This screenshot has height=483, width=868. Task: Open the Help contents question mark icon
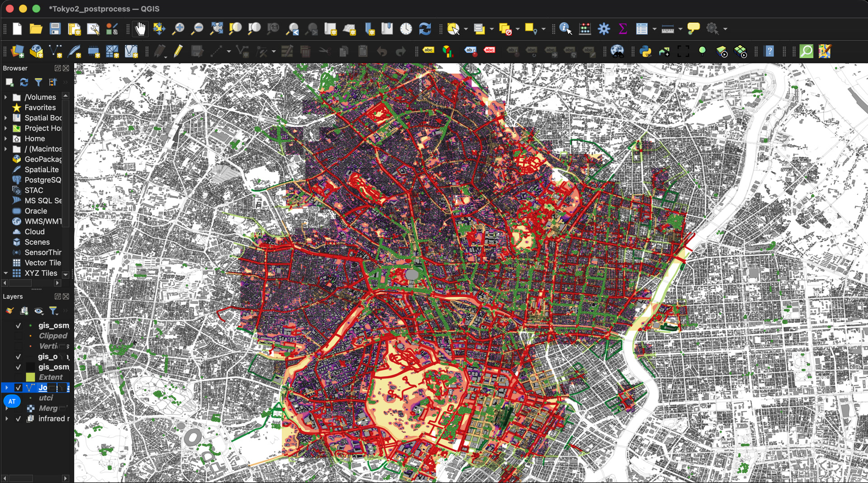769,51
